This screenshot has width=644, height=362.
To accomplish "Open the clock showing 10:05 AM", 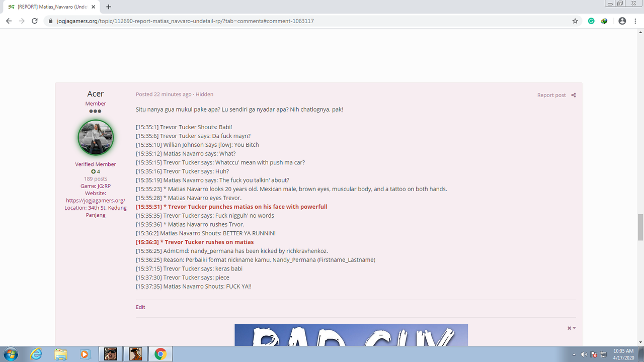I will tap(623, 354).
